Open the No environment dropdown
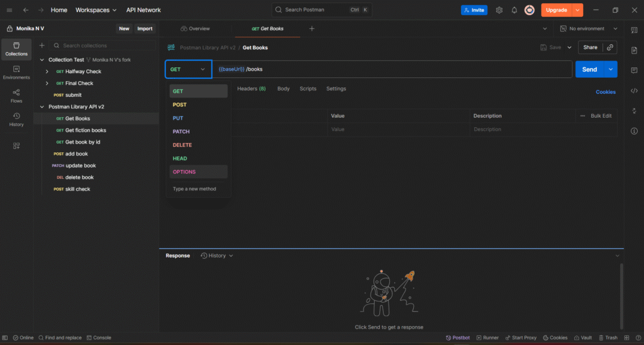The width and height of the screenshot is (644, 345). tap(586, 29)
